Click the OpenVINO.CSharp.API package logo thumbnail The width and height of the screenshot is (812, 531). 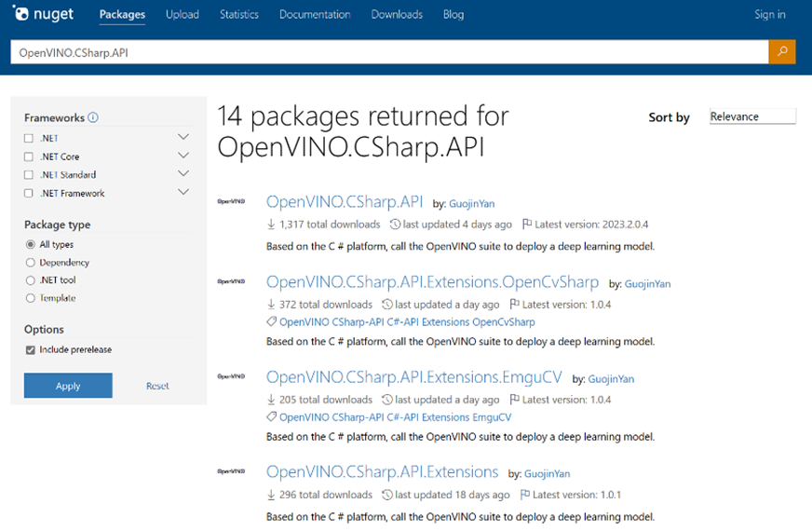click(x=231, y=201)
